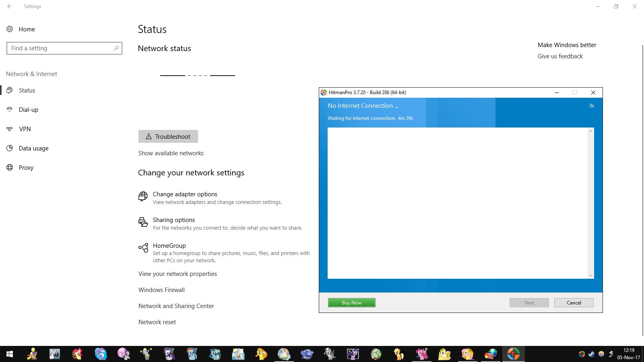Click Buy Now in HitmanPro
644x362 pixels.
coord(352,303)
